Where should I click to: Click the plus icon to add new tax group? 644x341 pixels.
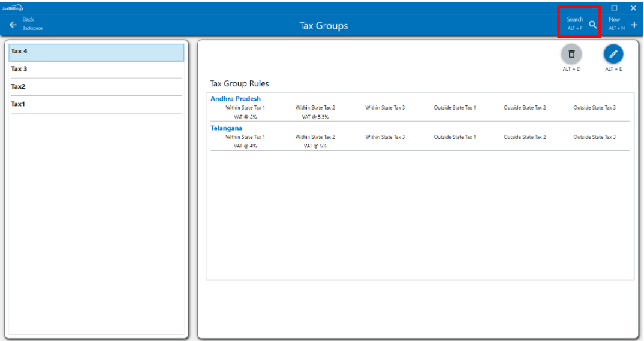coord(634,25)
